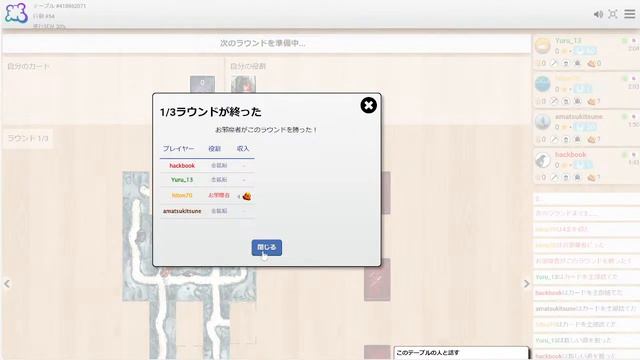Select hiton70 row in results table

(x=207, y=196)
